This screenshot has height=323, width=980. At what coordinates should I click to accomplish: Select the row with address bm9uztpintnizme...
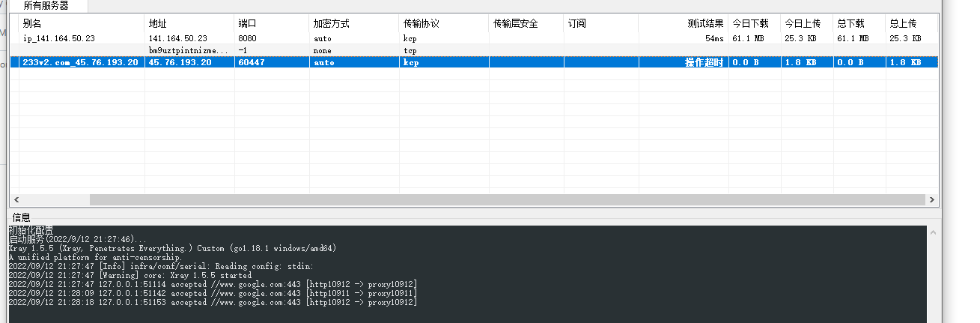point(474,50)
